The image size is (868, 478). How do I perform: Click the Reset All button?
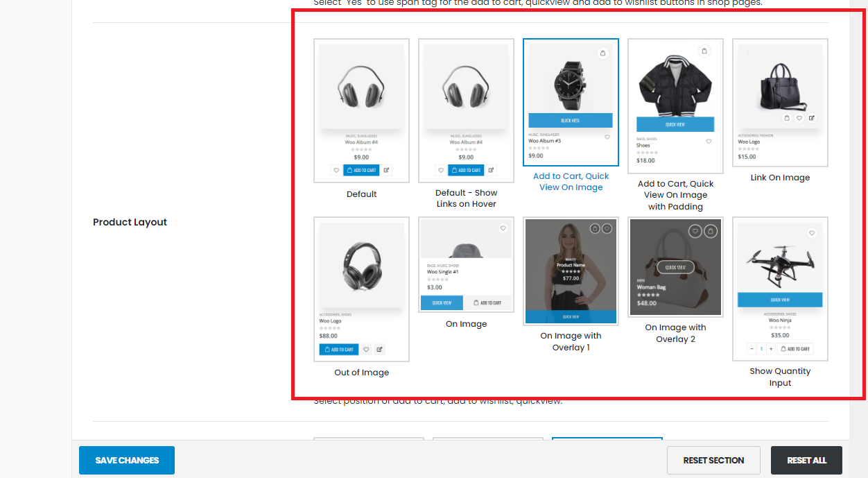click(806, 460)
